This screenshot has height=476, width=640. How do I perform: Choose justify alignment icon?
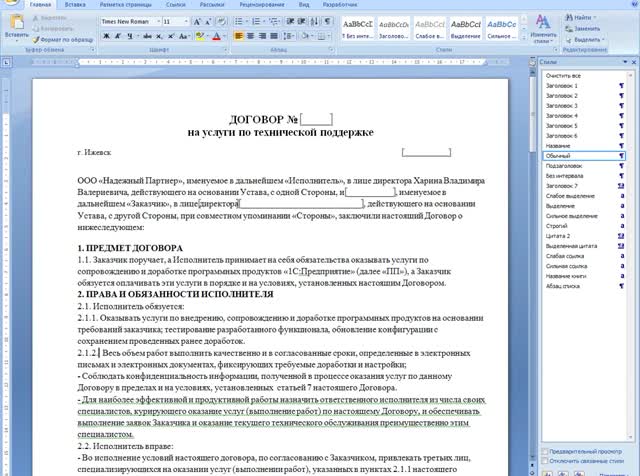tap(274, 36)
